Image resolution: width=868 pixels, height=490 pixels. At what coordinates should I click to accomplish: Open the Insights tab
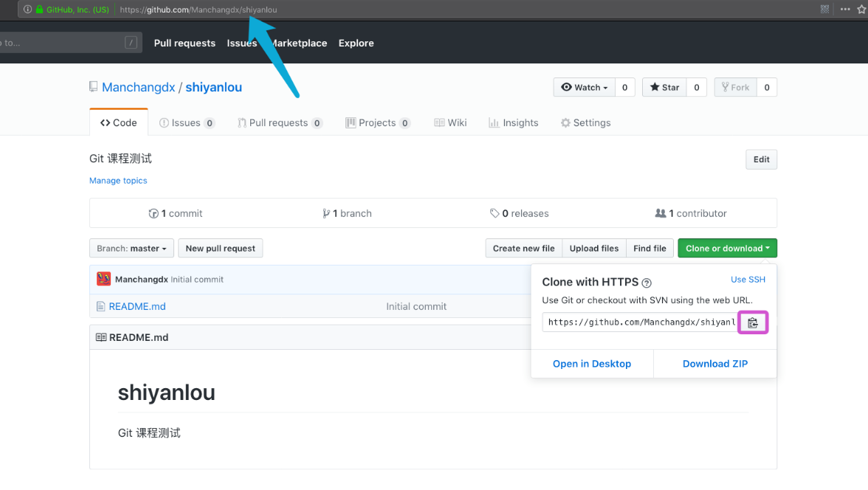pos(514,123)
